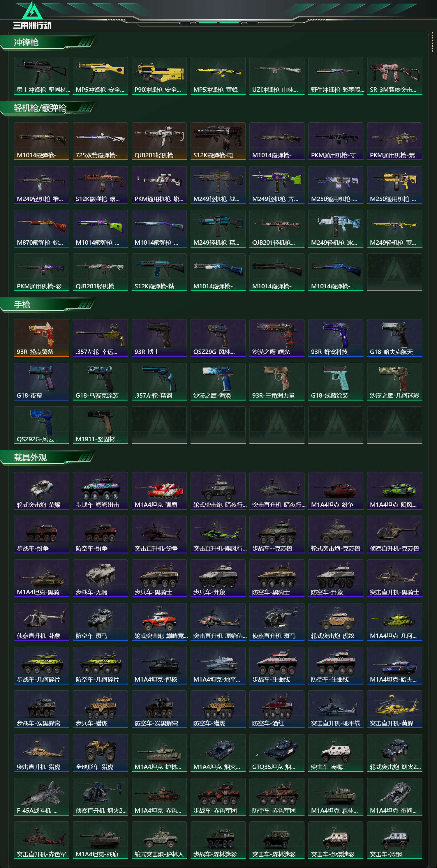This screenshot has width=437, height=868.
Task: Open the MP5冲锋枪-黄蜂 skin
Action: pos(218,76)
